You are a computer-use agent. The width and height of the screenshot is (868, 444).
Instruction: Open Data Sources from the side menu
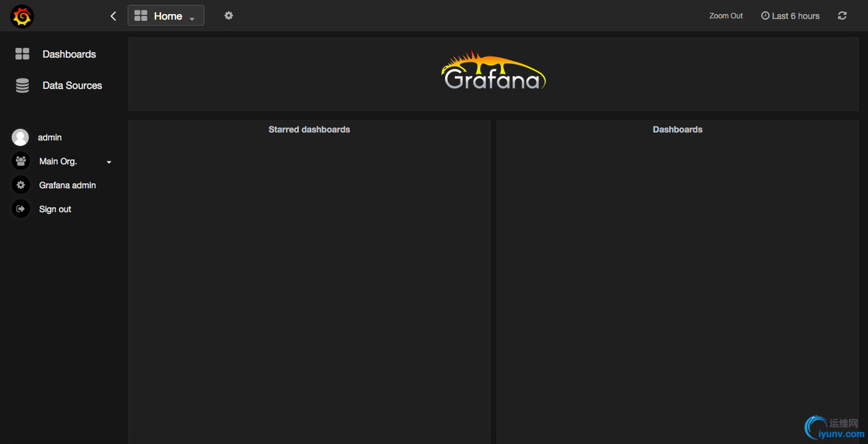tap(72, 85)
